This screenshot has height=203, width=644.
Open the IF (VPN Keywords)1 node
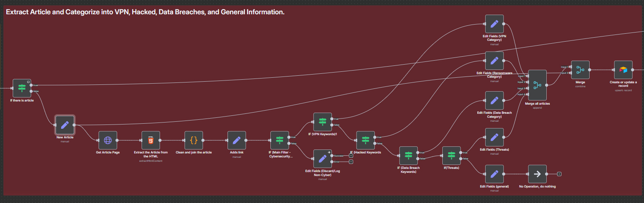(322, 122)
